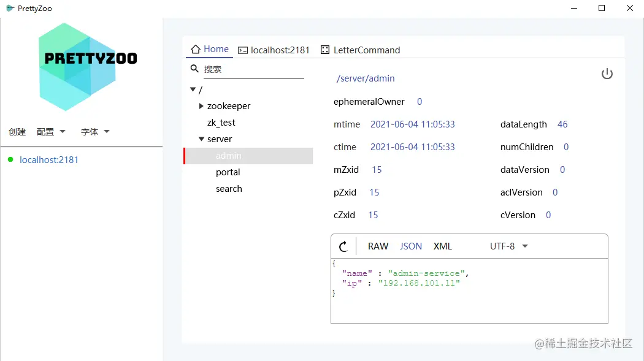644x361 pixels.
Task: Select the zookeeper tree node label
Action: (x=229, y=106)
